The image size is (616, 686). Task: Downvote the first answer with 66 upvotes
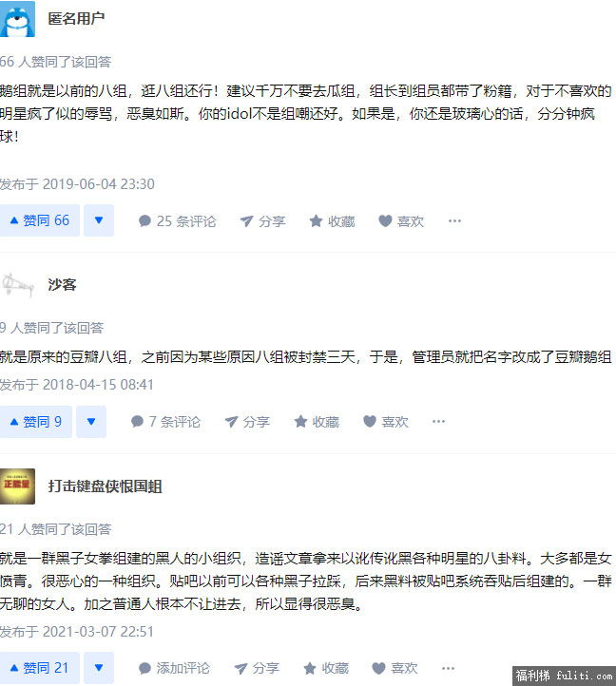click(x=99, y=220)
